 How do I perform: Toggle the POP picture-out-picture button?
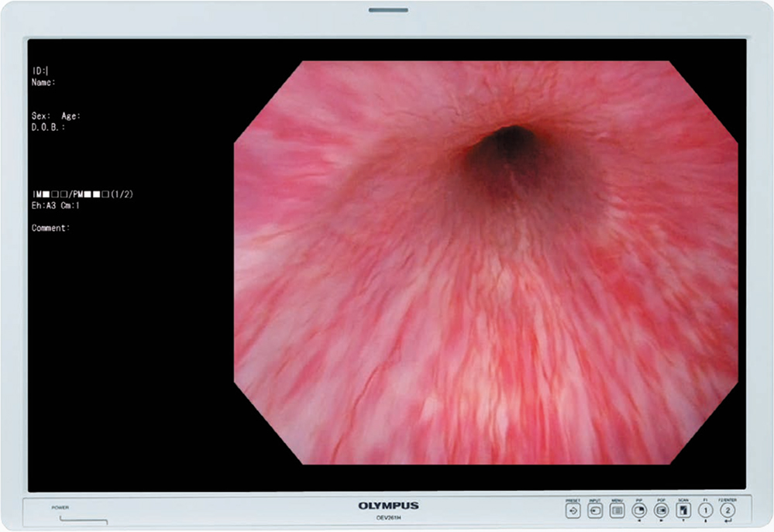tap(662, 511)
